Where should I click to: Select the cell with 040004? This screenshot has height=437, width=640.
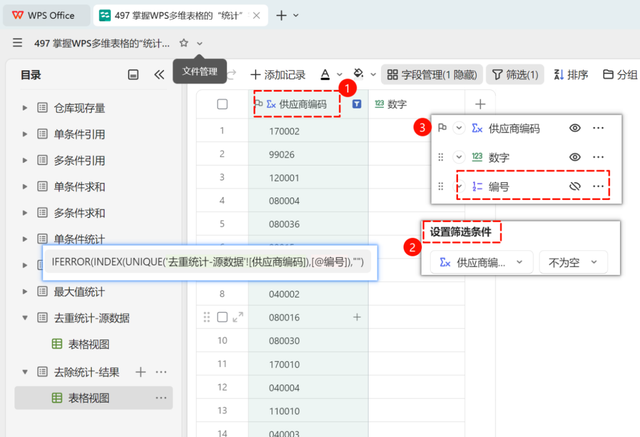309,388
